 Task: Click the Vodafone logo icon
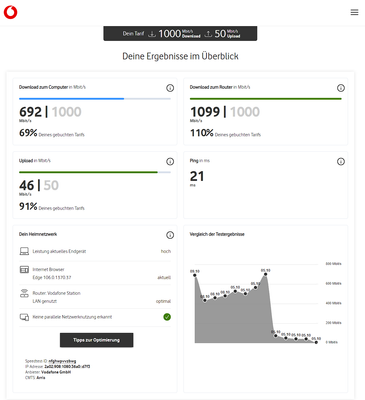10,12
